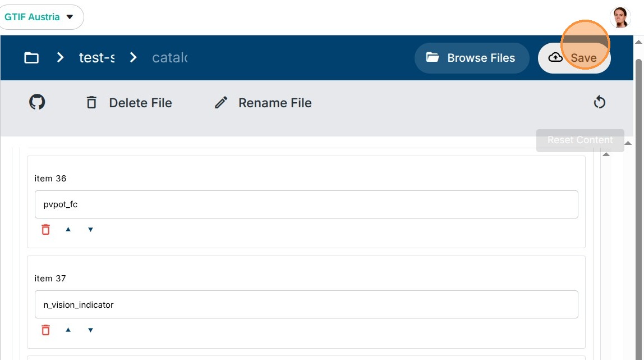Click Delete File in toolbar
Screen dimensions: 644x360
coord(129,103)
